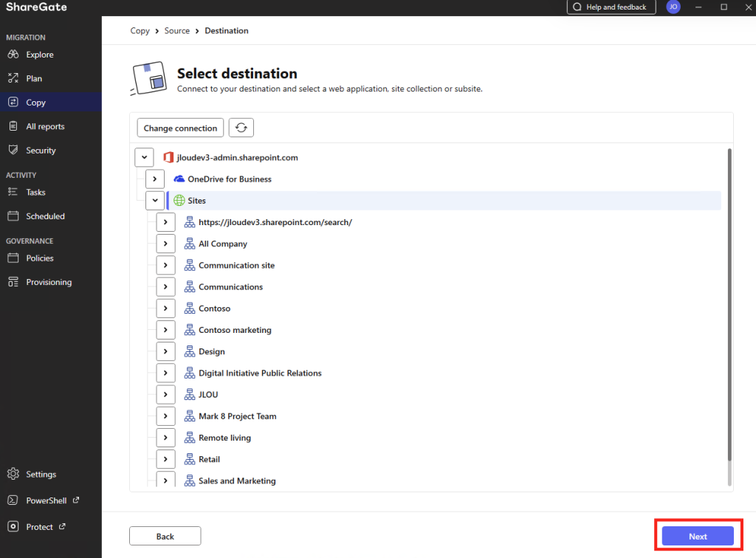Click the site icon next to JLOU
756x558 pixels.
(x=190, y=395)
